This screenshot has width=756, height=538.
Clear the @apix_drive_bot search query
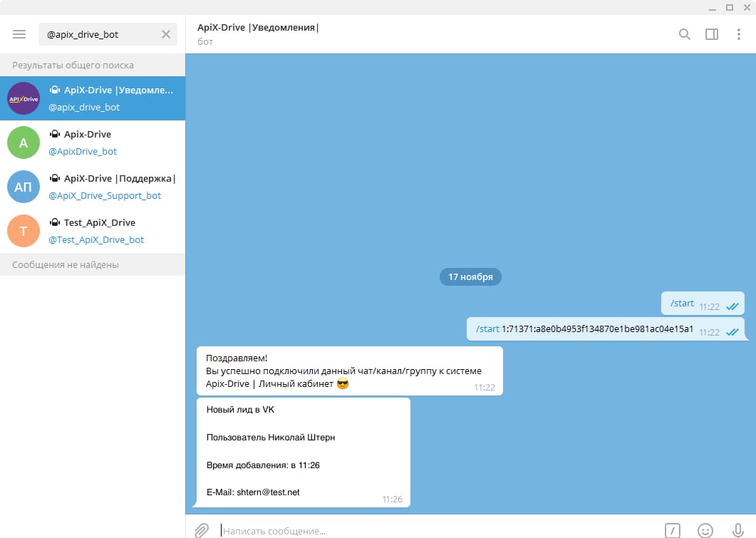click(166, 34)
